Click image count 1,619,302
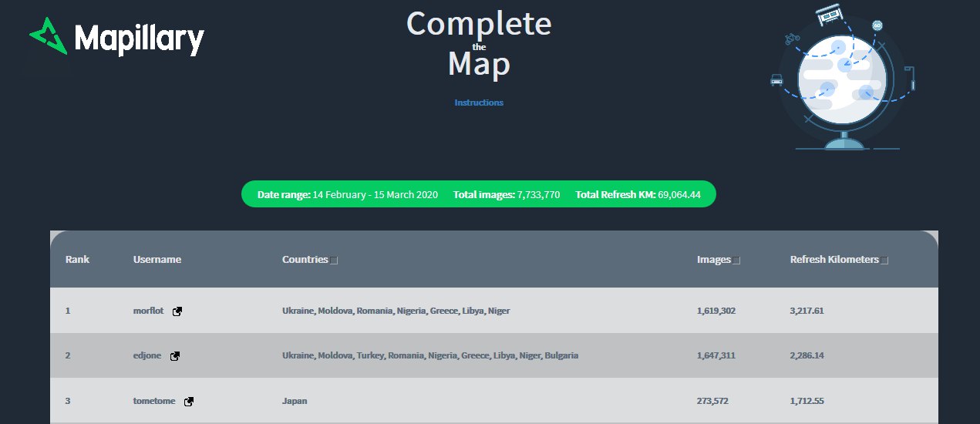Image resolution: width=980 pixels, height=424 pixels. coord(716,311)
